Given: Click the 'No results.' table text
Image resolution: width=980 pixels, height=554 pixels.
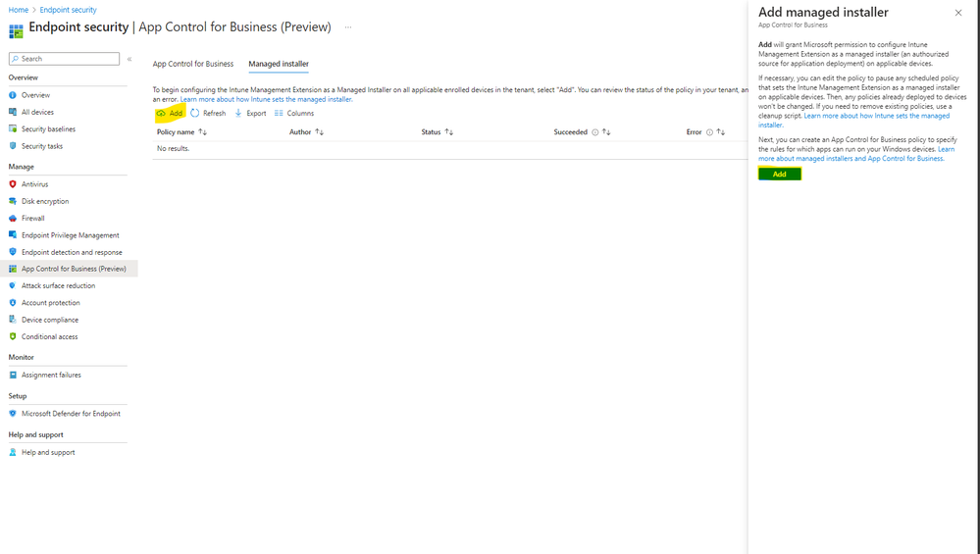Looking at the screenshot, I should [x=173, y=149].
